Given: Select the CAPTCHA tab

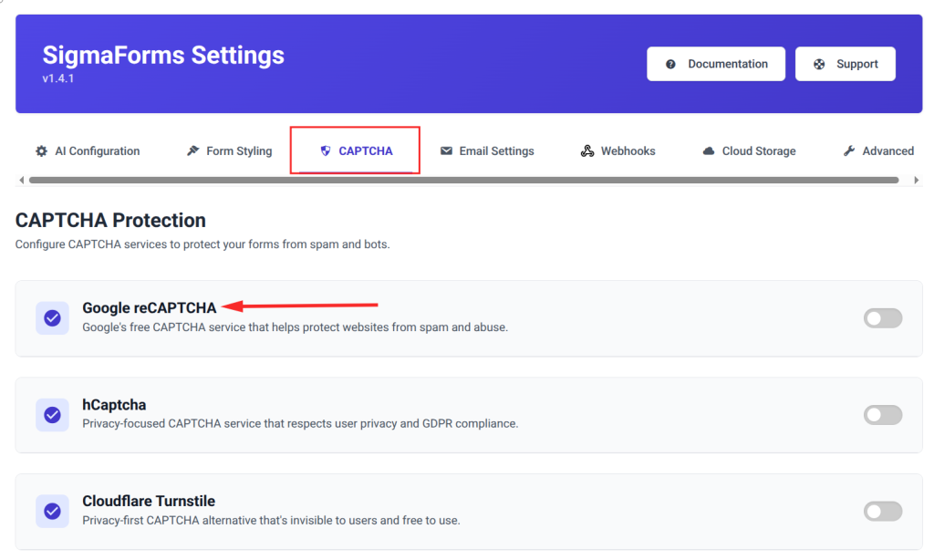Looking at the screenshot, I should pyautogui.click(x=356, y=151).
